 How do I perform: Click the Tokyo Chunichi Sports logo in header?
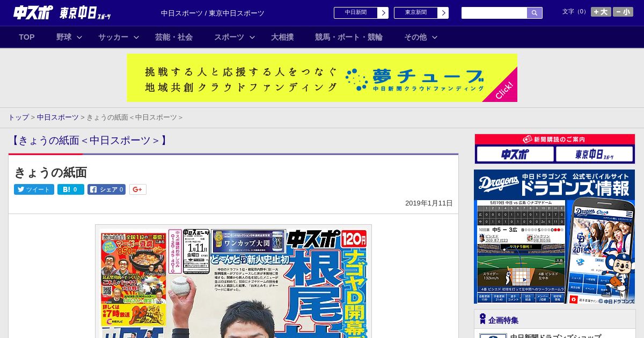(85, 13)
